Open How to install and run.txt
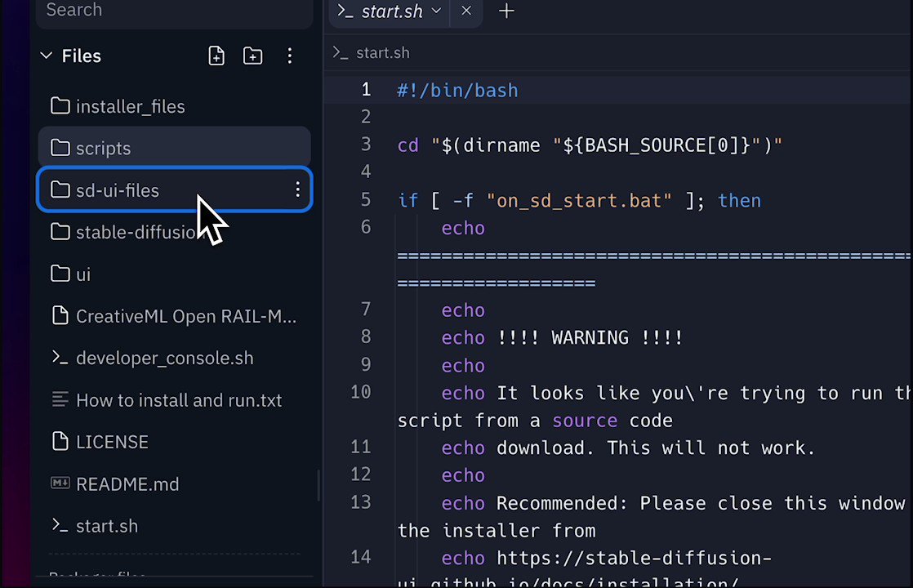913x588 pixels. pos(174,400)
